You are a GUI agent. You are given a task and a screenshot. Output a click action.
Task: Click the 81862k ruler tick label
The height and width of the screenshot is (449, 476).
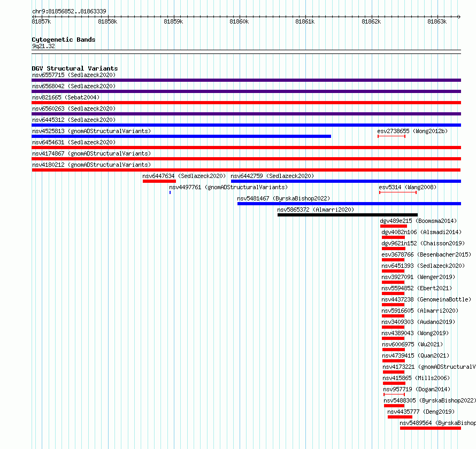tap(371, 21)
